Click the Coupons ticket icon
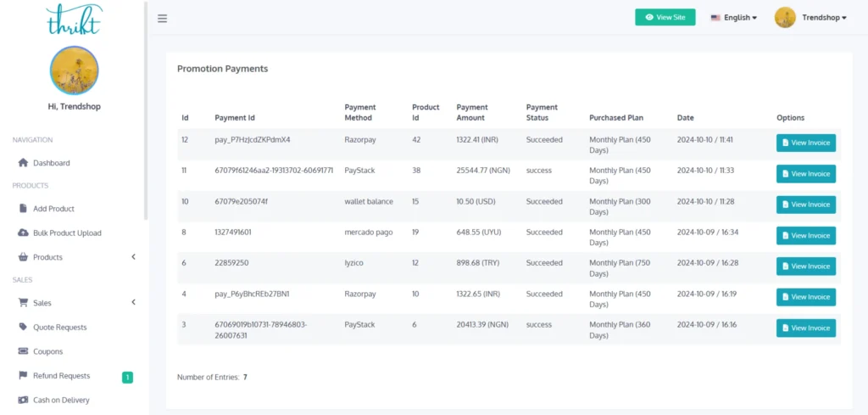The width and height of the screenshot is (868, 415). click(23, 351)
